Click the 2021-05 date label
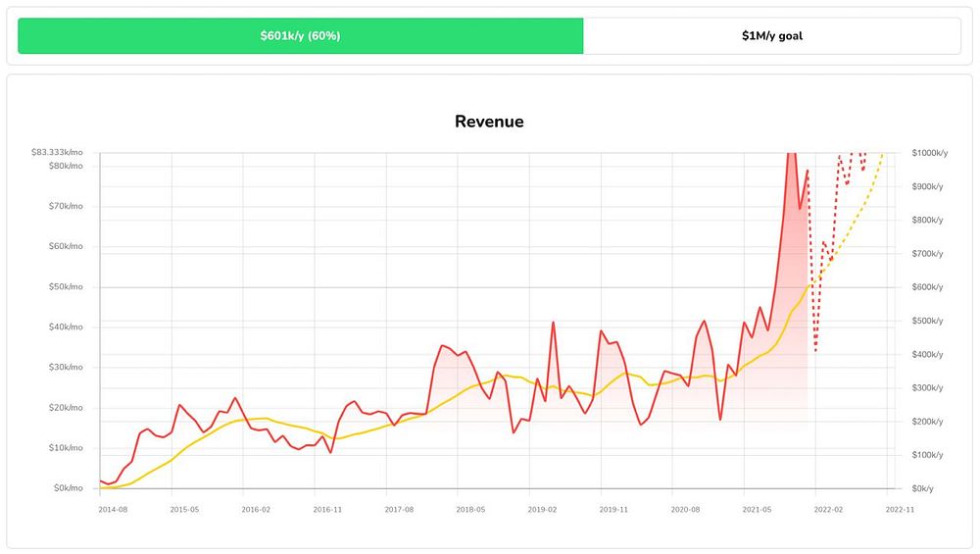 point(757,510)
